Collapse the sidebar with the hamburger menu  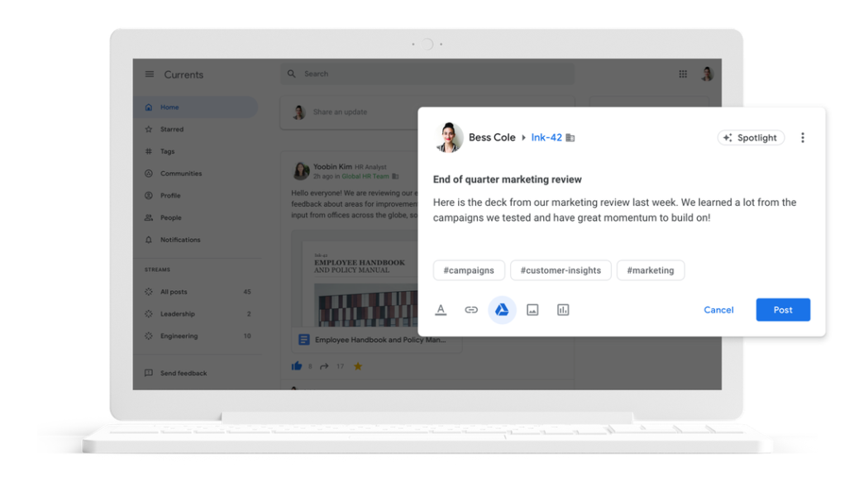[150, 74]
